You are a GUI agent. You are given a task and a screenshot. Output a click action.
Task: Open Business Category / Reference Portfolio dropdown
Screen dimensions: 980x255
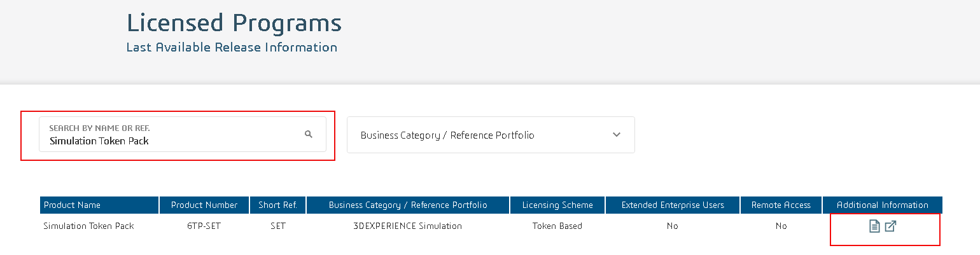click(491, 135)
